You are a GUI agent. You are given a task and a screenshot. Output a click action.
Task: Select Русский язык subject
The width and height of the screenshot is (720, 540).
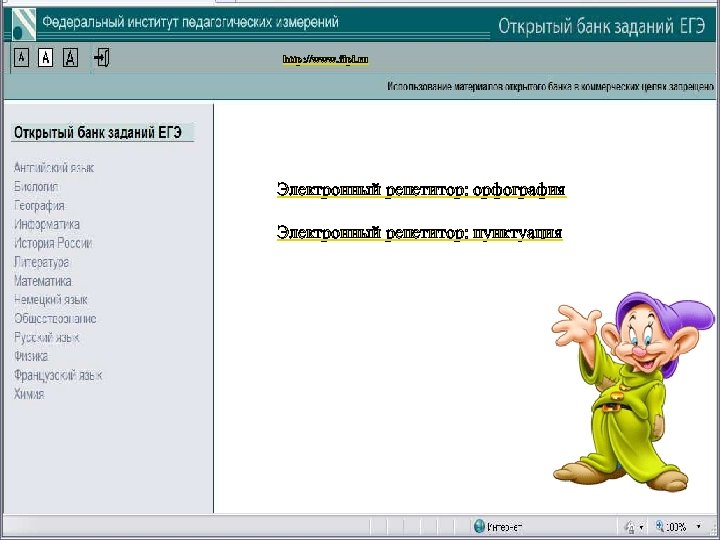point(46,338)
